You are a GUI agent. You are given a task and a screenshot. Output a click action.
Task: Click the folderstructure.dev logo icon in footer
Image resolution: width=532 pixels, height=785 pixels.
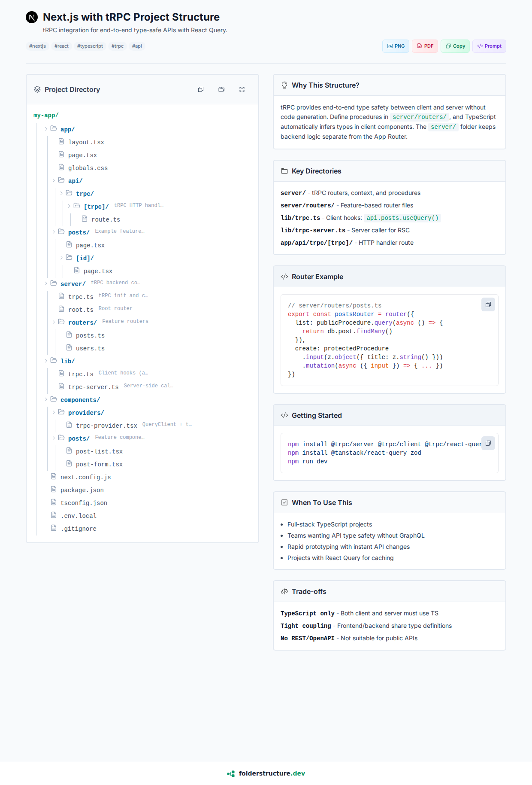pos(231,773)
